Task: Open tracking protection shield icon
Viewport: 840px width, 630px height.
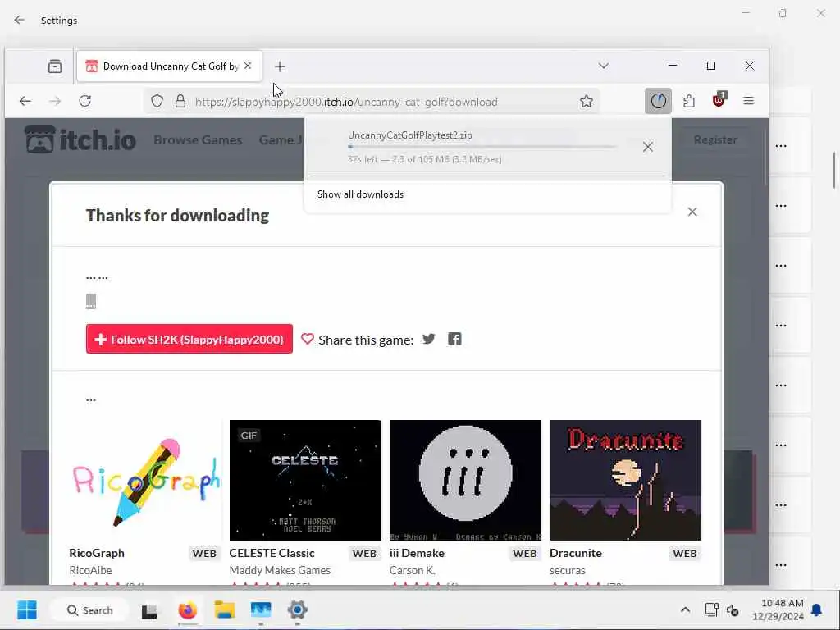Action: (x=157, y=101)
